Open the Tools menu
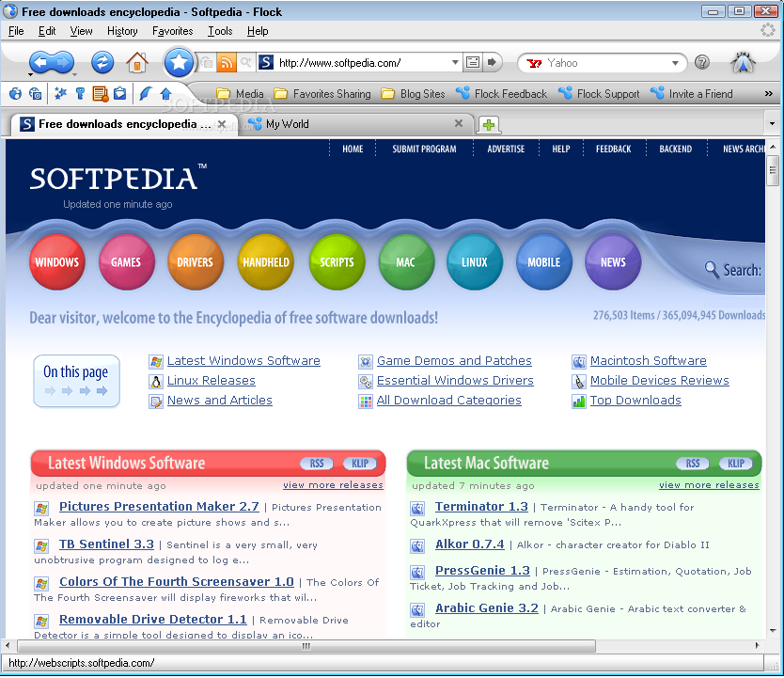 (x=220, y=31)
